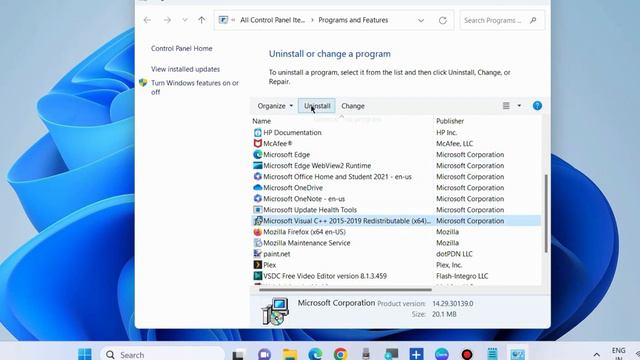Select Microsoft Edge WebView2 Runtime icon
640x360 pixels.
(x=258, y=165)
